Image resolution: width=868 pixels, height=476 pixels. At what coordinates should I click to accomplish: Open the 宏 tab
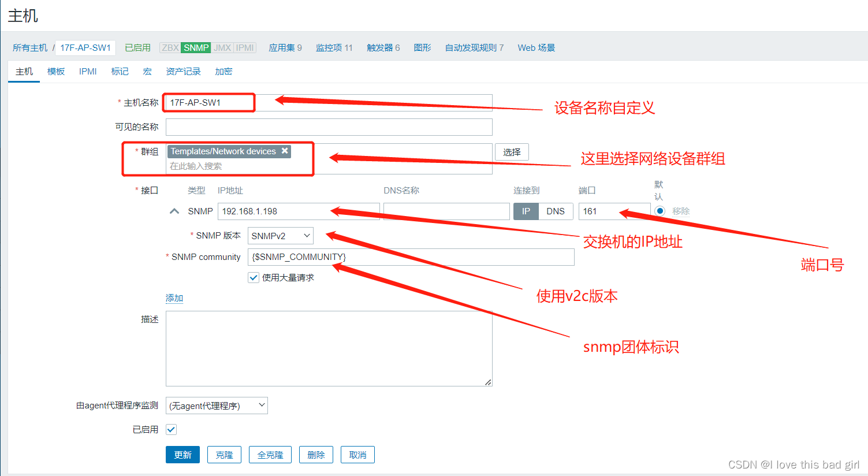tap(147, 71)
